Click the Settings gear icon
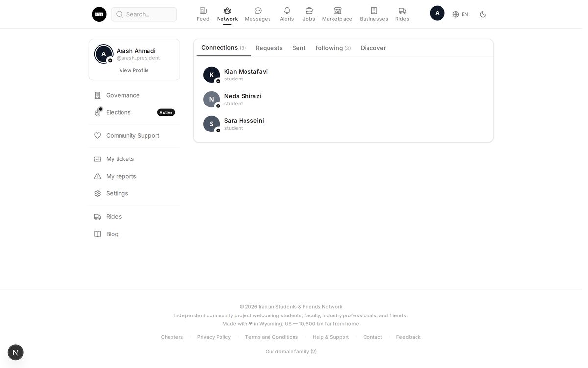 (x=98, y=193)
